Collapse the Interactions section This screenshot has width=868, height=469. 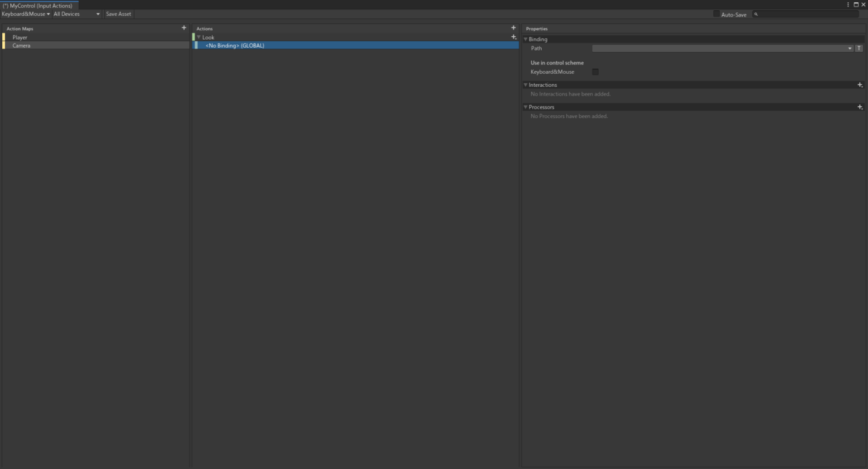pyautogui.click(x=526, y=85)
